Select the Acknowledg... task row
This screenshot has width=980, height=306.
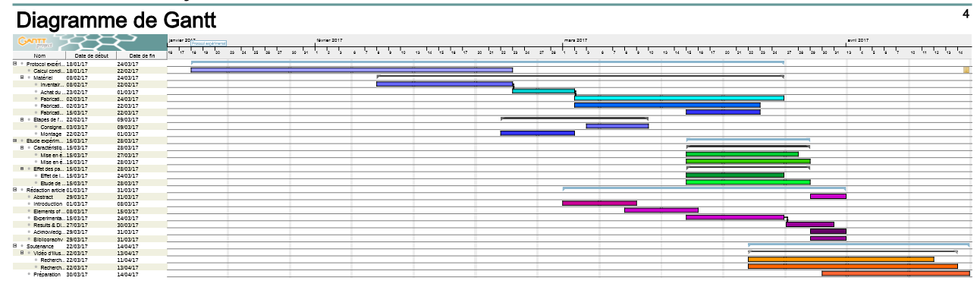(x=49, y=232)
